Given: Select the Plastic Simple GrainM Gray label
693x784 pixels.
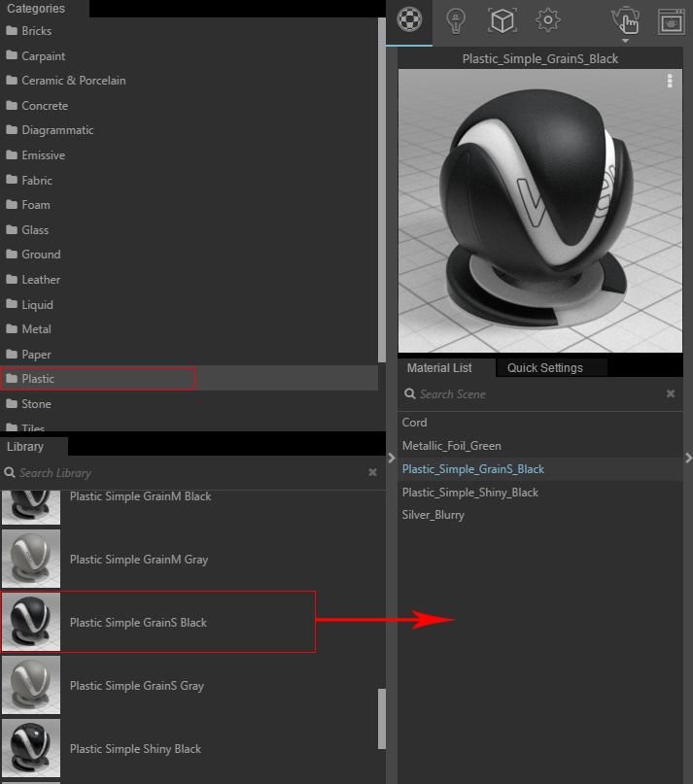Looking at the screenshot, I should point(139,560).
